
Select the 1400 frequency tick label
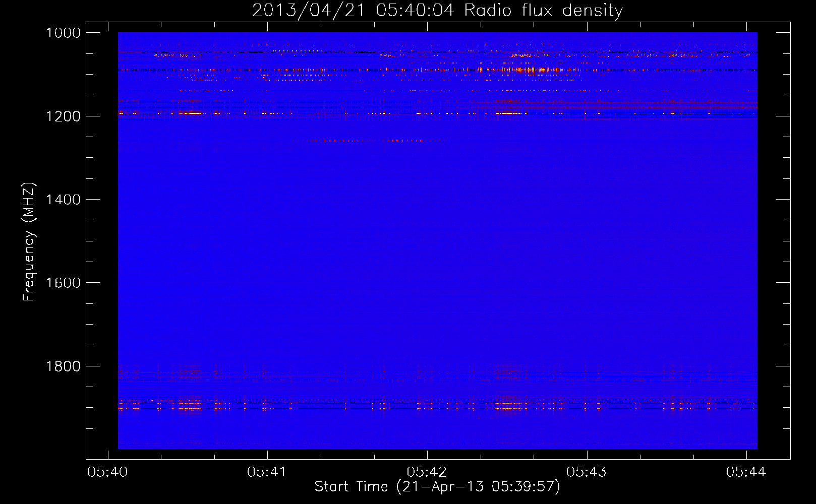pyautogui.click(x=63, y=200)
